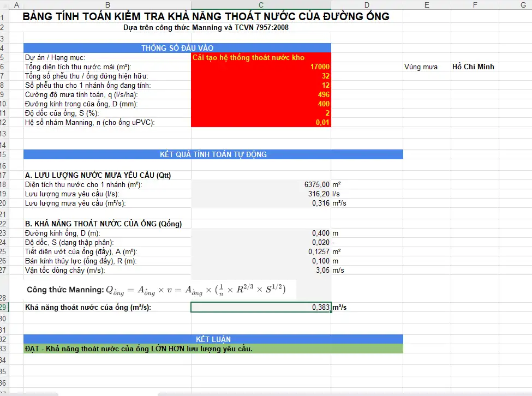Click the row 6 header
This screenshot has height=396, width=532.
coord(2,67)
